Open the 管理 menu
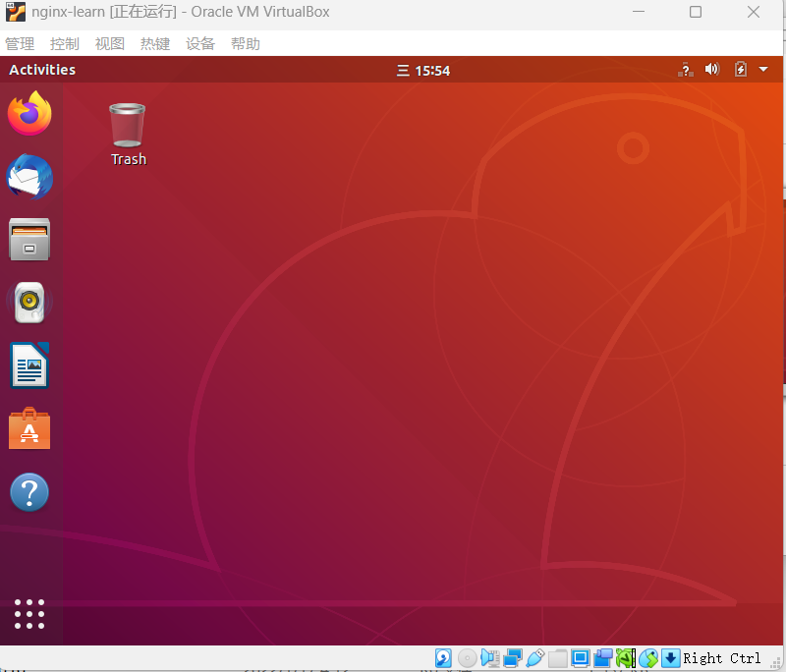This screenshot has width=786, height=672. coord(20,44)
